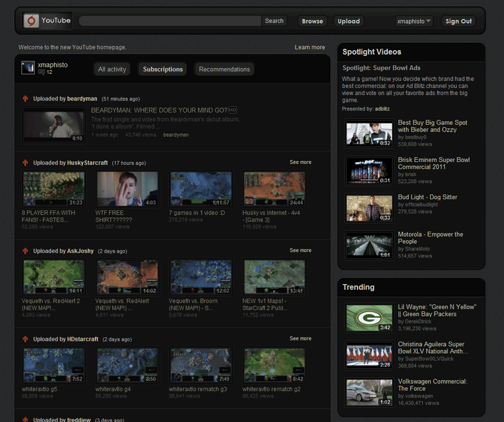Open the Recommendations tab
The image size is (504, 422).
coord(225,69)
